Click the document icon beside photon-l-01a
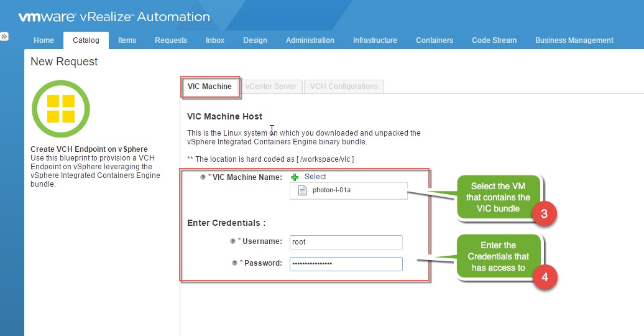The height and width of the screenshot is (336, 644). (302, 190)
